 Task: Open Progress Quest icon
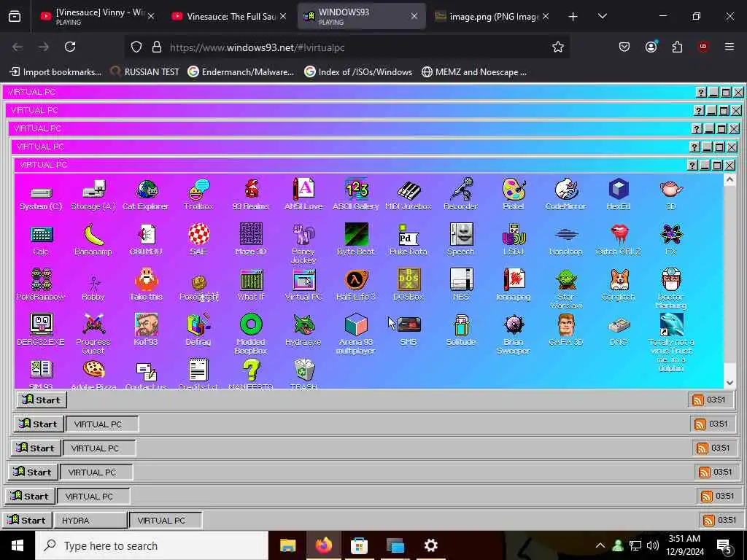pos(93,334)
